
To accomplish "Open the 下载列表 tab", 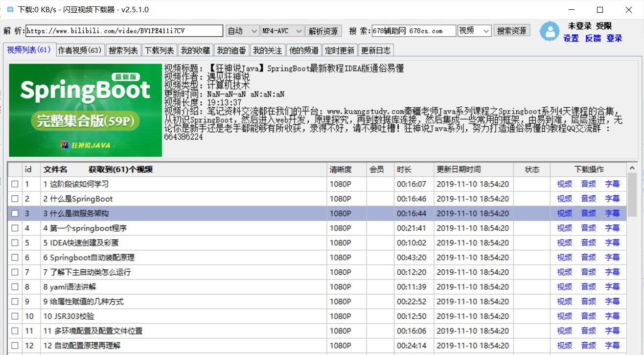I will 160,50.
